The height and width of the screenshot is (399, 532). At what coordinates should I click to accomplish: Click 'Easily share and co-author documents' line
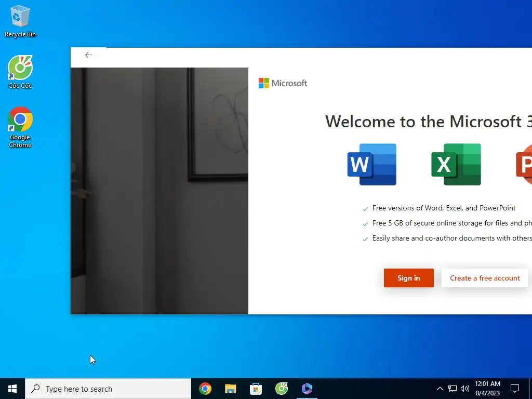(452, 238)
